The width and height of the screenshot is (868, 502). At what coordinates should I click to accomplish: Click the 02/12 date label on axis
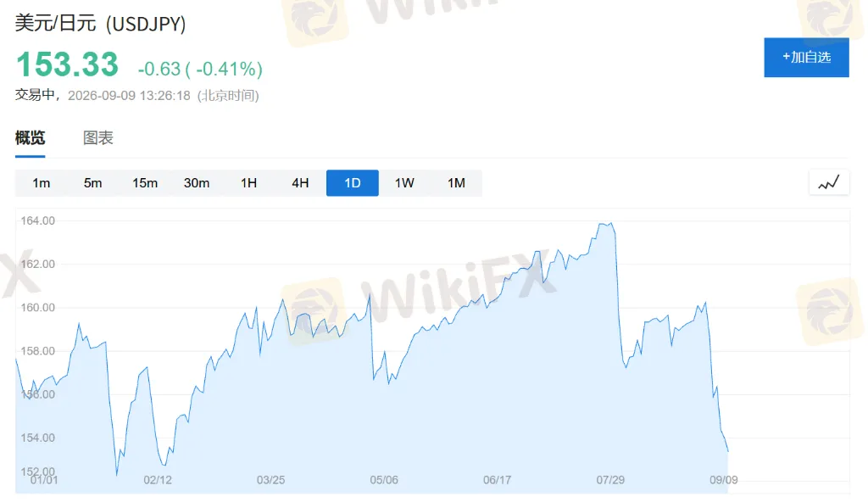[x=158, y=480]
